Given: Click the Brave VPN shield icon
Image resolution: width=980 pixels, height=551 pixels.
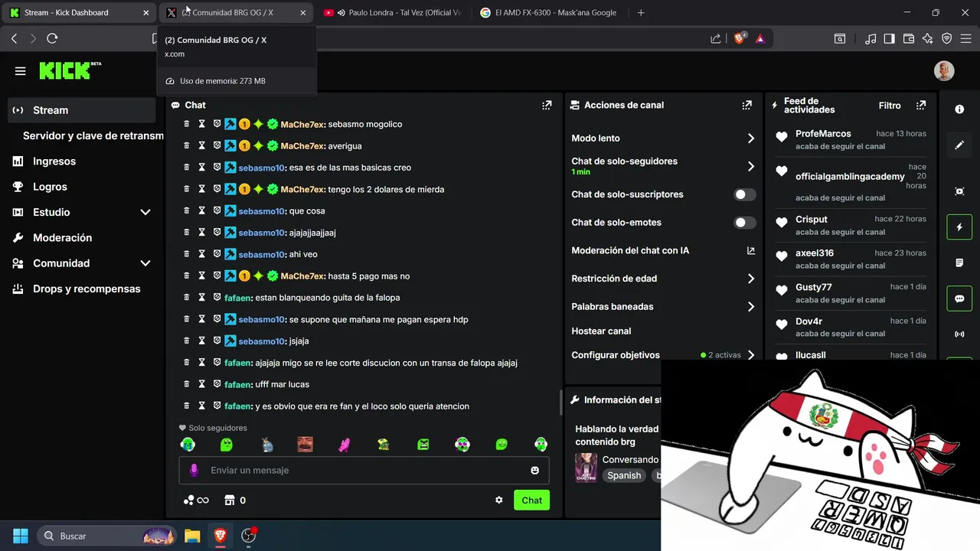Looking at the screenshot, I should pos(947,38).
